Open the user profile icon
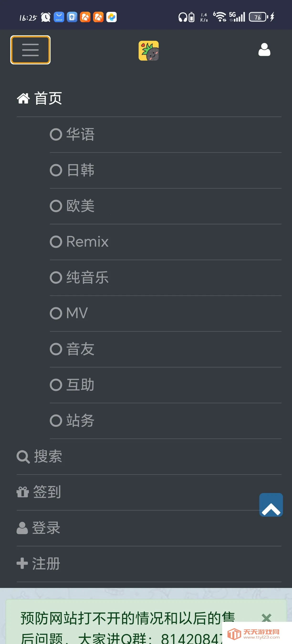This screenshot has height=644, width=292. tap(264, 50)
